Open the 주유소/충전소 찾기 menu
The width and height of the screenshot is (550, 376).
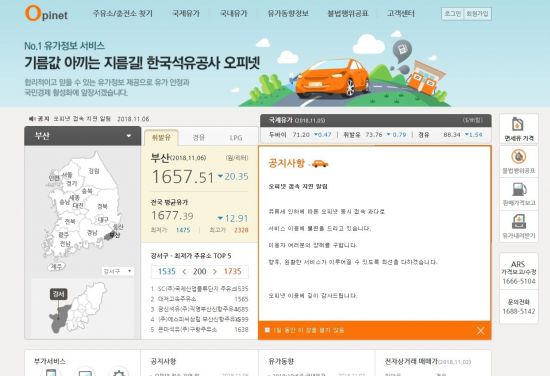122,13
